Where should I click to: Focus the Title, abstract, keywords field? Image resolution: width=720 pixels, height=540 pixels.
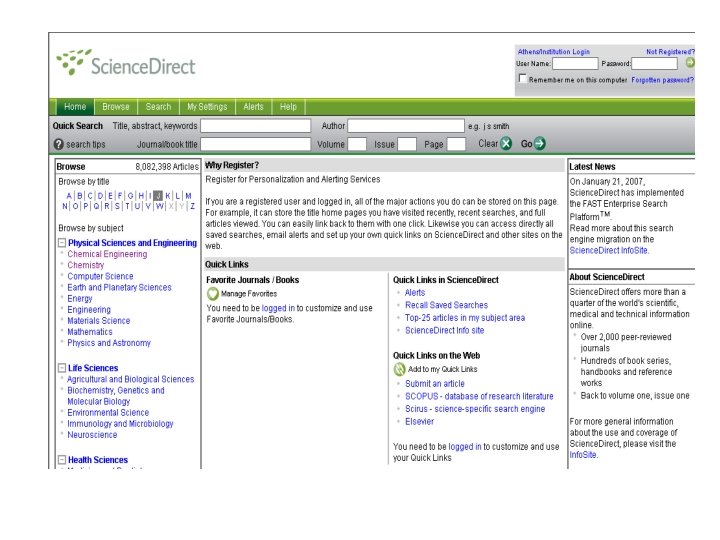[x=256, y=126]
